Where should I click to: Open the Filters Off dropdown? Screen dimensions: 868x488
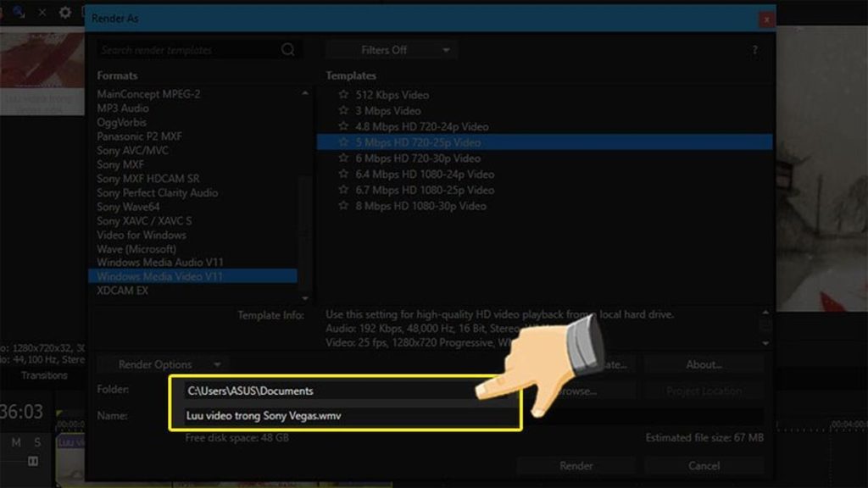[391, 49]
